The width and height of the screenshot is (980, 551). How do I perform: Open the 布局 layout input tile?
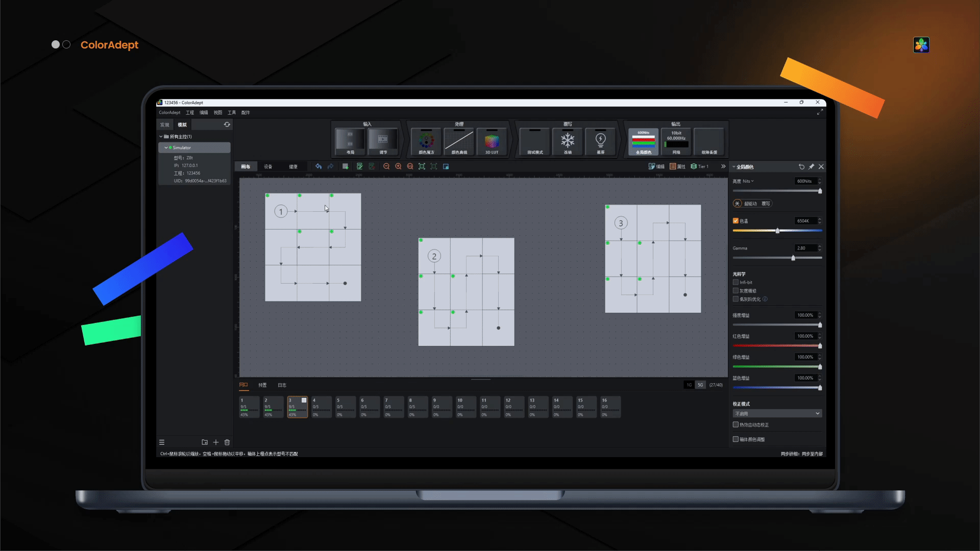350,141
